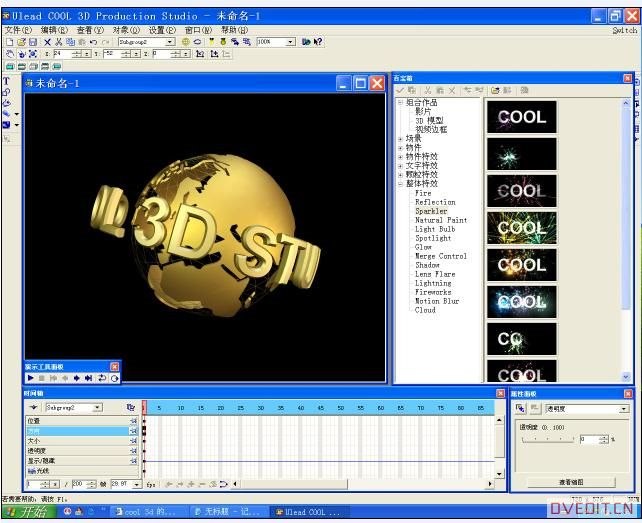Open the frame rate dropdown below the timeline
Image resolution: width=642 pixels, height=523 pixels.
[x=136, y=484]
